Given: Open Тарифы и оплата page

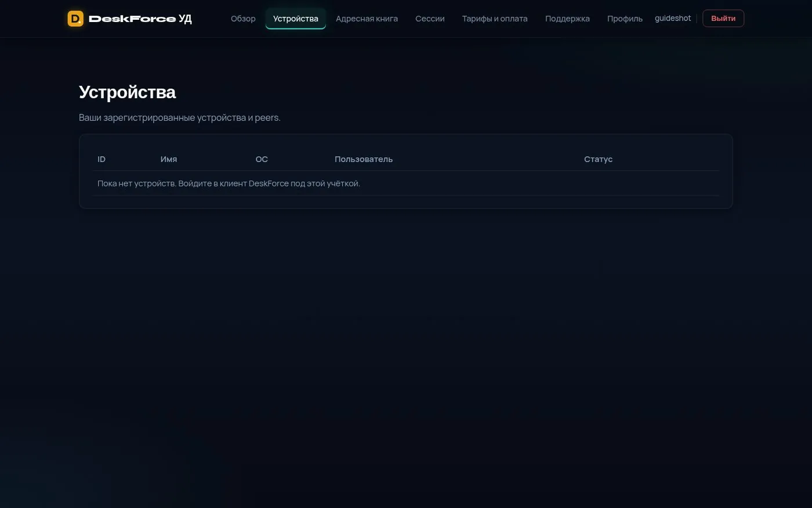Looking at the screenshot, I should point(495,19).
